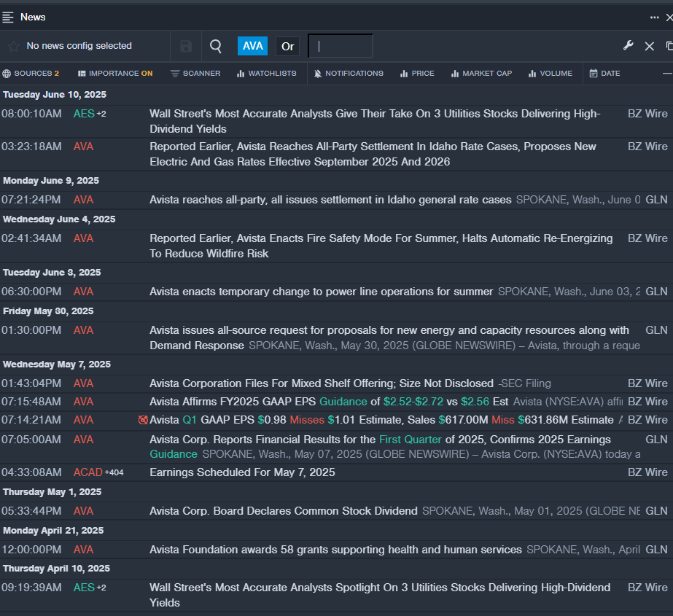This screenshot has width=673, height=616.
Task: Open 'Earnings Scheduled For May 7, 2025' headline
Action: tap(242, 472)
